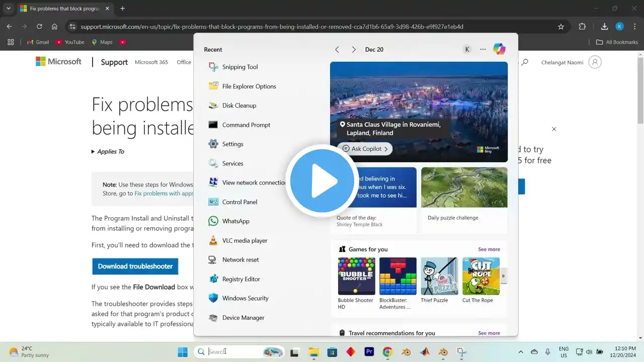Bookmark this page with the star
The width and height of the screenshot is (644, 362).
coord(561,27)
